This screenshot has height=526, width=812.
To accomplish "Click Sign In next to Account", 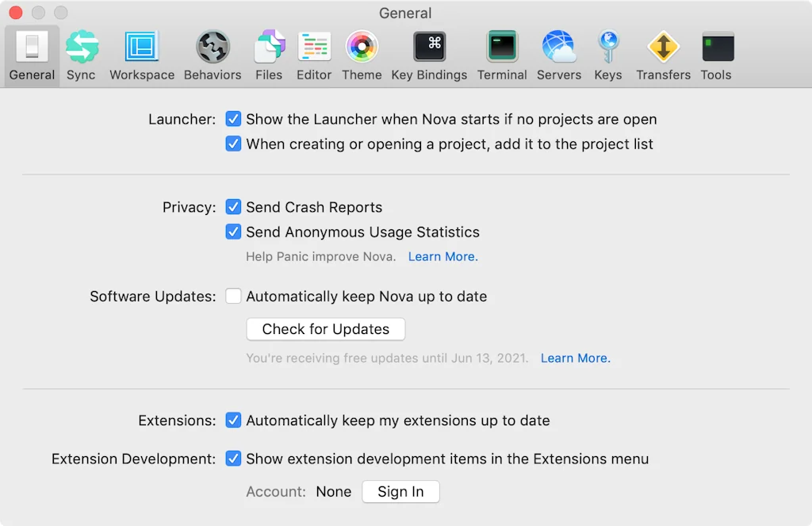I will (x=400, y=491).
